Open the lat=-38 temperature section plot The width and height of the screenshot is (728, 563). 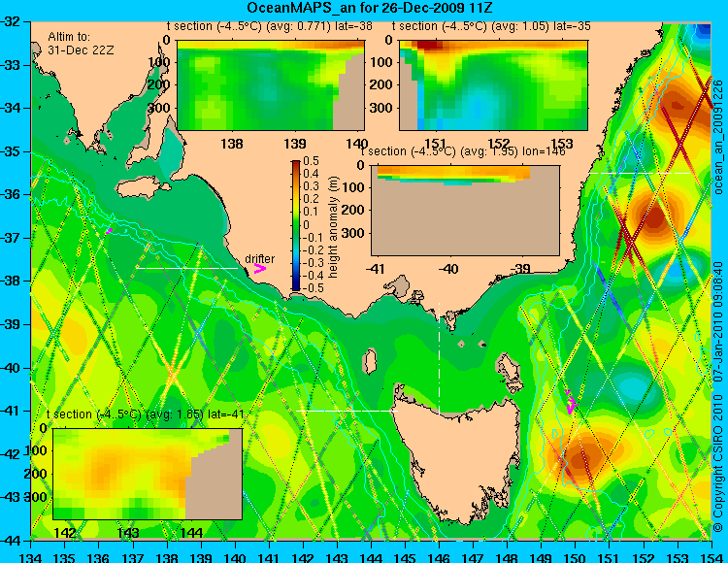click(x=271, y=85)
